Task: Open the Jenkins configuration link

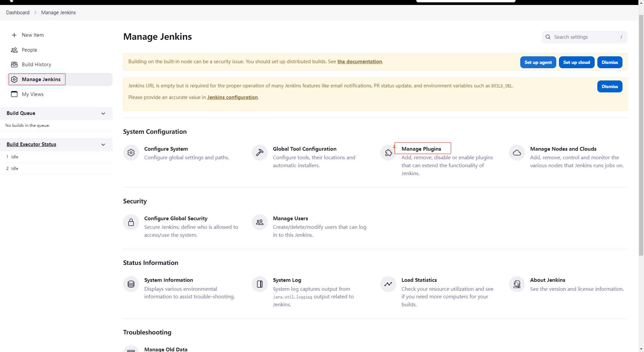Action: point(232,97)
